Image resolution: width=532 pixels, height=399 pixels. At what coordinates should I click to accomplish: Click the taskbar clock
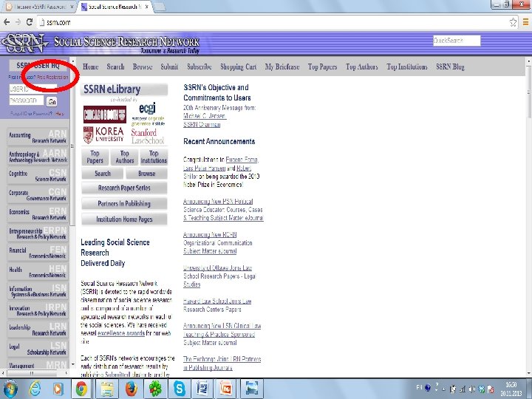(511, 389)
